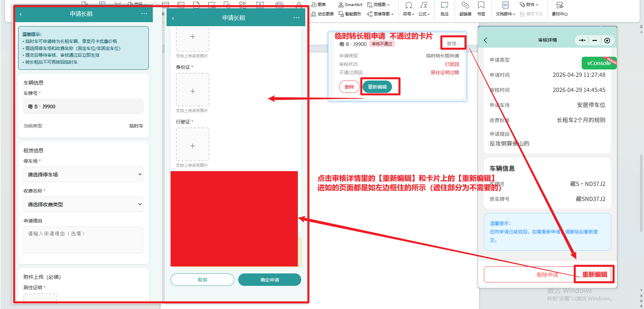The height and width of the screenshot is (309, 644).
Task: Open SmartArt insertion tool
Action: [x=350, y=5]
